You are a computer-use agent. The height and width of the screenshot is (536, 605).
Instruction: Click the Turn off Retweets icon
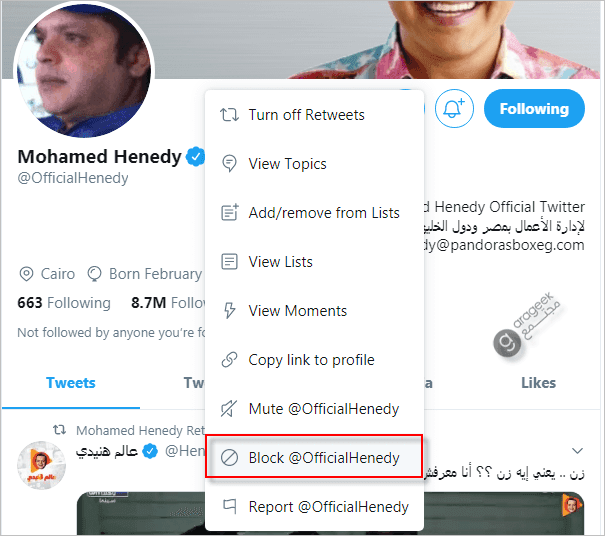click(x=229, y=115)
